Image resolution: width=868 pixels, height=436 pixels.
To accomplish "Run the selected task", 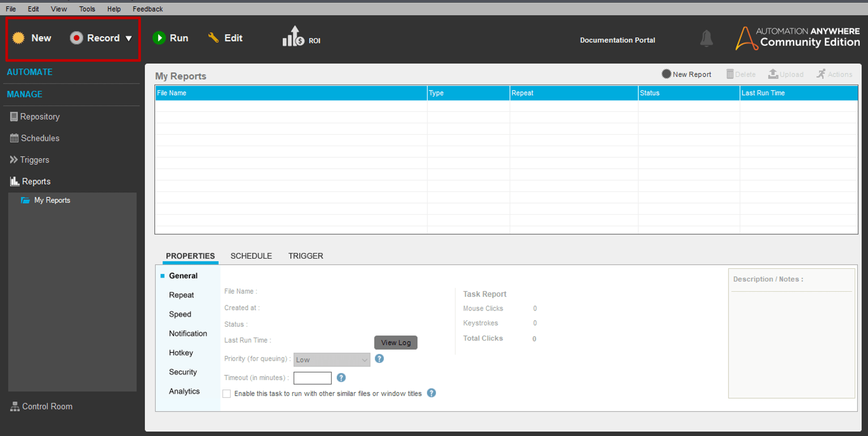I will click(x=171, y=38).
